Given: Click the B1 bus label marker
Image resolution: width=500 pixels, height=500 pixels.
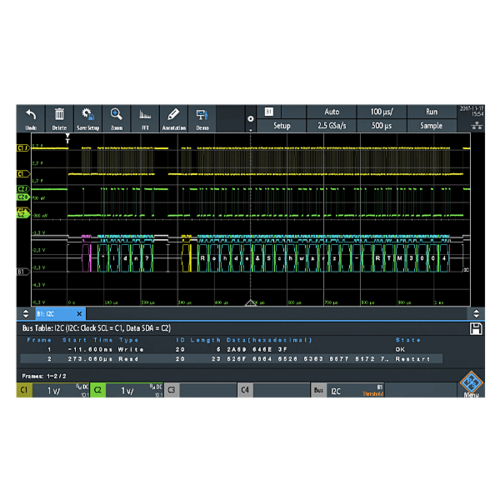Looking at the screenshot, I should pos(23,272).
